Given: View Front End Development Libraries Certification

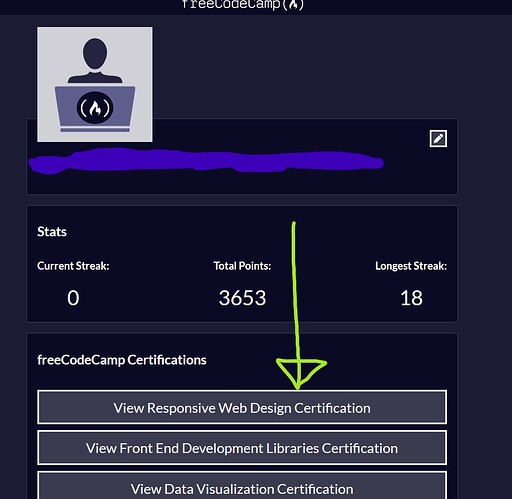Looking at the screenshot, I should pyautogui.click(x=242, y=448).
